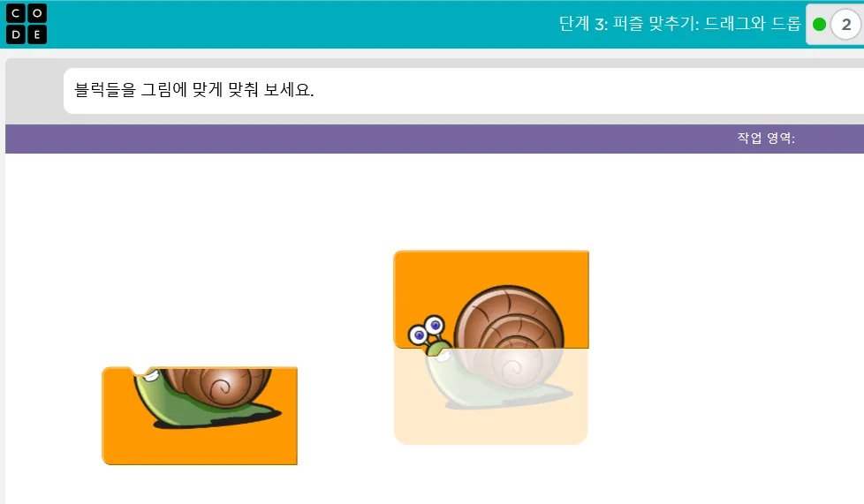Click the faded snail shadow in target
The image size is (864, 504).
pos(507,401)
